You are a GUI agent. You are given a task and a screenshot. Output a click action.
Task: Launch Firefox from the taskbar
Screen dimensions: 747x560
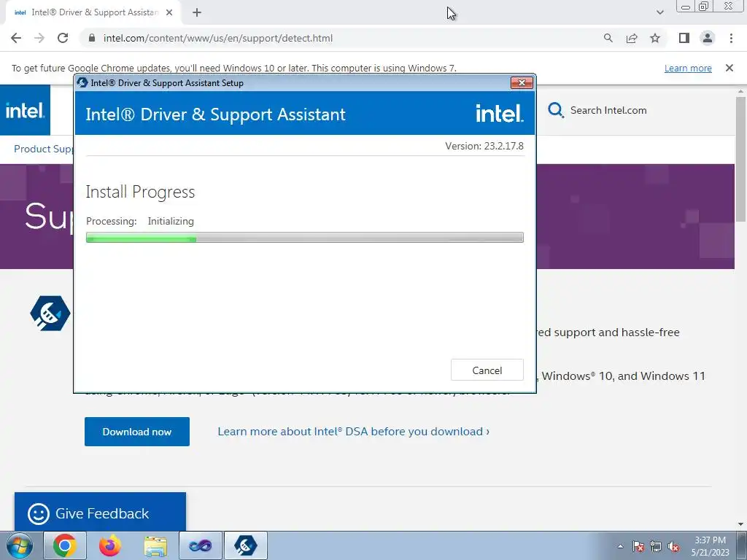110,545
